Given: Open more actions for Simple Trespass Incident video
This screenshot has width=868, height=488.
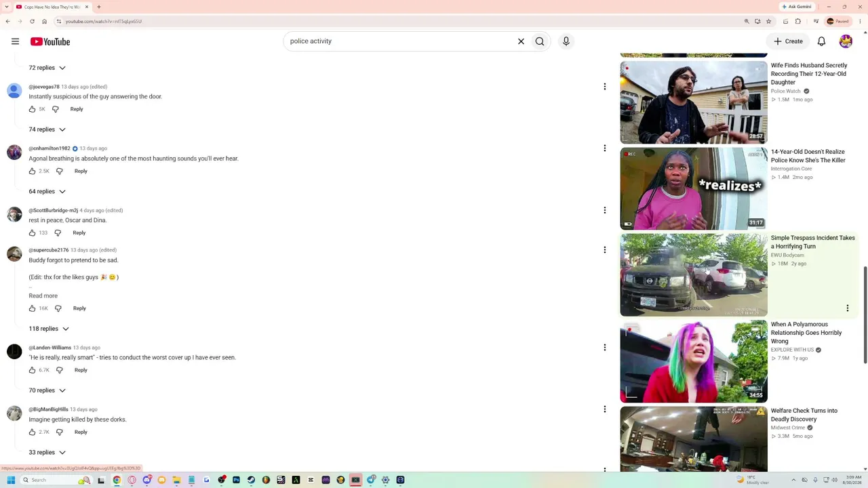Looking at the screenshot, I should tap(847, 308).
